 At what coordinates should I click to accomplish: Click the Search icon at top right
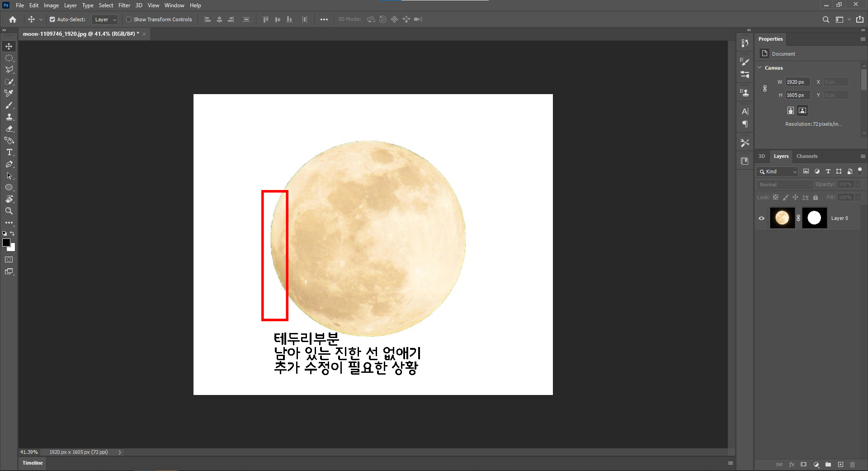point(826,19)
